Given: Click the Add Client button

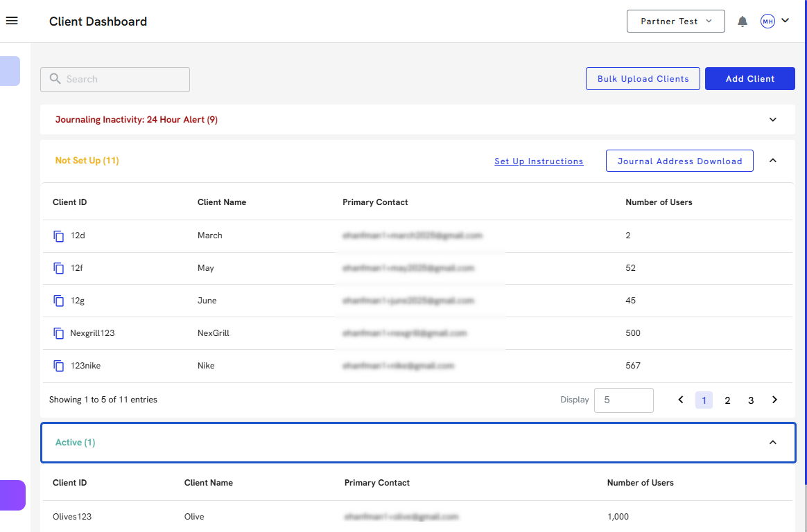Looking at the screenshot, I should (x=749, y=79).
